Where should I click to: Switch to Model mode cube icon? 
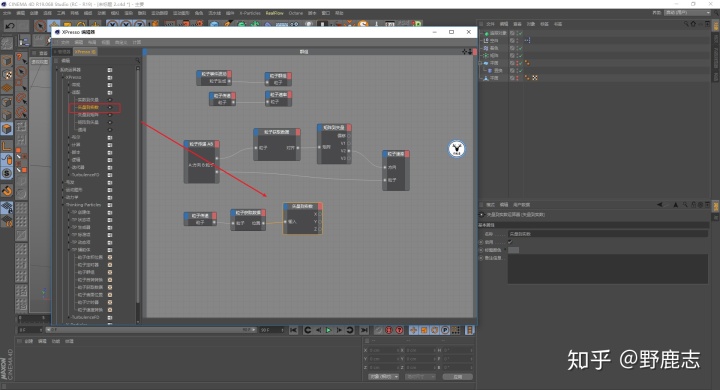coord(7,61)
